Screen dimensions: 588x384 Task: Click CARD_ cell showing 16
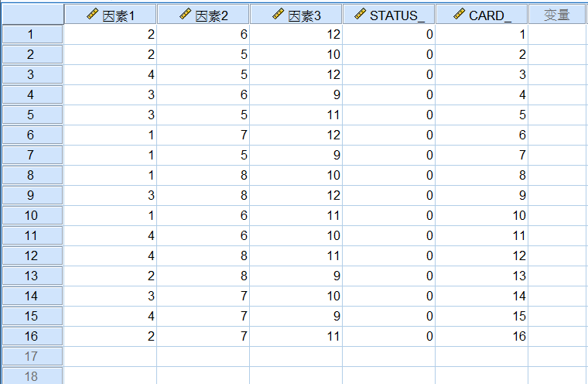pos(482,336)
